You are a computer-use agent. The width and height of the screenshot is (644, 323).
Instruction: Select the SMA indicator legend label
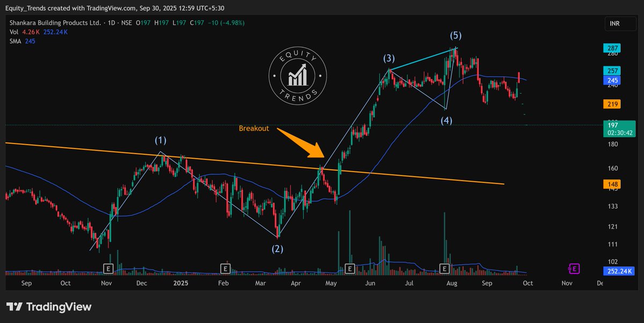[16, 42]
